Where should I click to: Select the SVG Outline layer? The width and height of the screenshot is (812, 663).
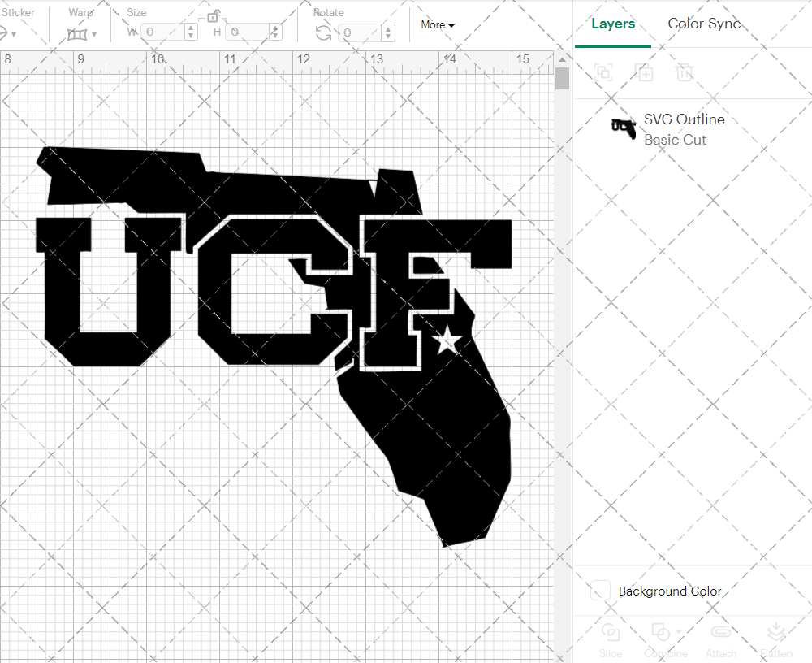pos(684,119)
